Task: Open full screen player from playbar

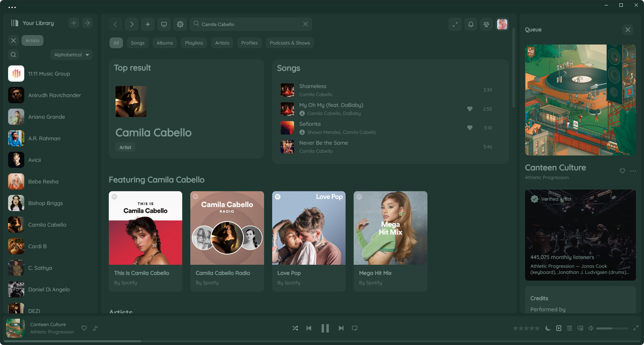Action: point(636,328)
